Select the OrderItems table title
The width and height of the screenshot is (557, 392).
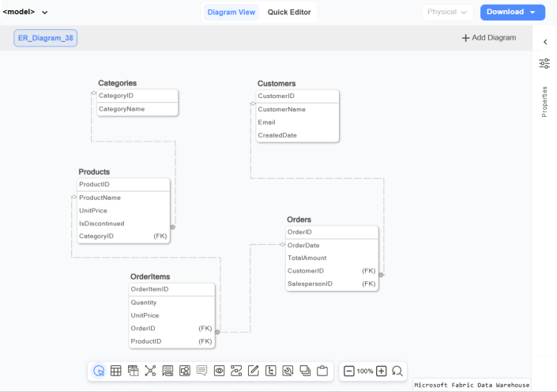click(x=150, y=277)
